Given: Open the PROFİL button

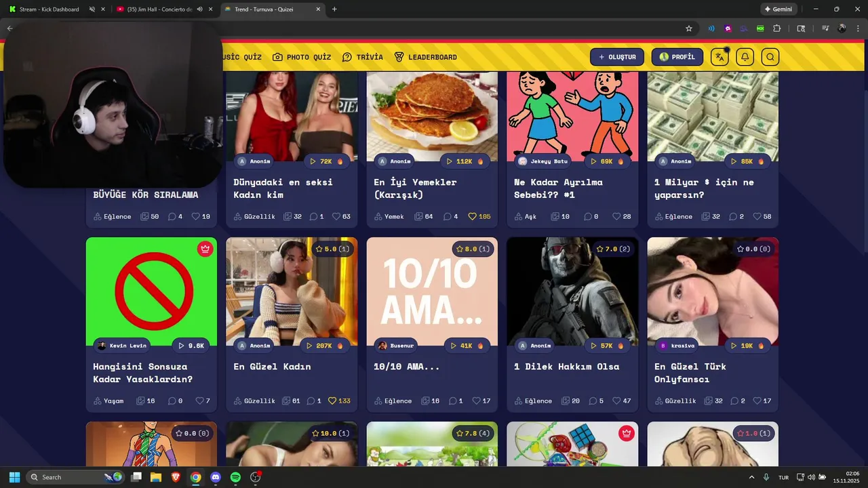Looking at the screenshot, I should coord(677,57).
